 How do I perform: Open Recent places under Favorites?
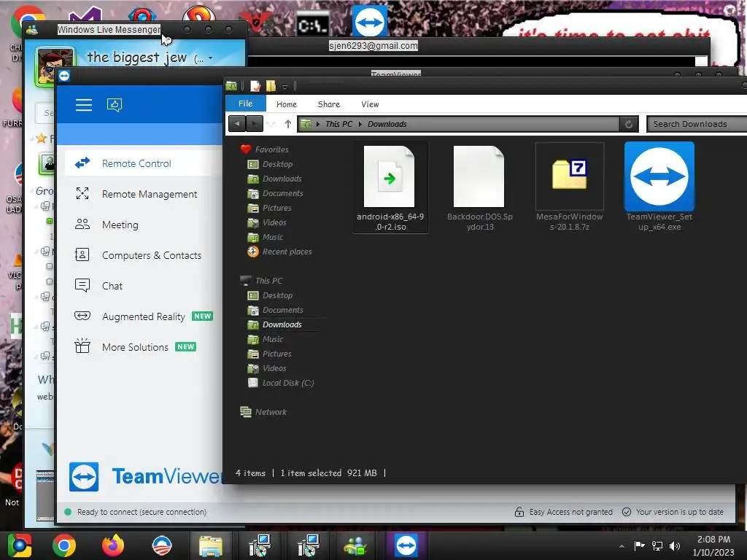(x=287, y=252)
